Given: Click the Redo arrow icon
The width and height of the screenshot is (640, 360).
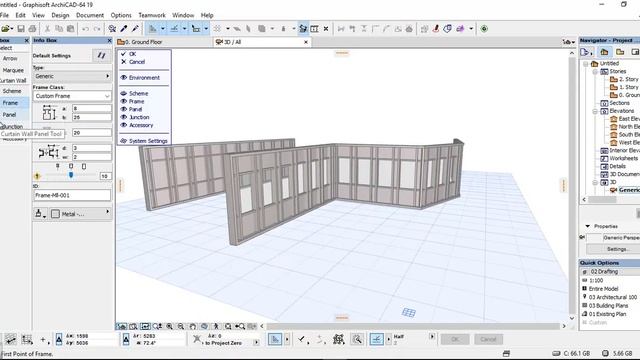Looking at the screenshot, I should tap(97, 29).
